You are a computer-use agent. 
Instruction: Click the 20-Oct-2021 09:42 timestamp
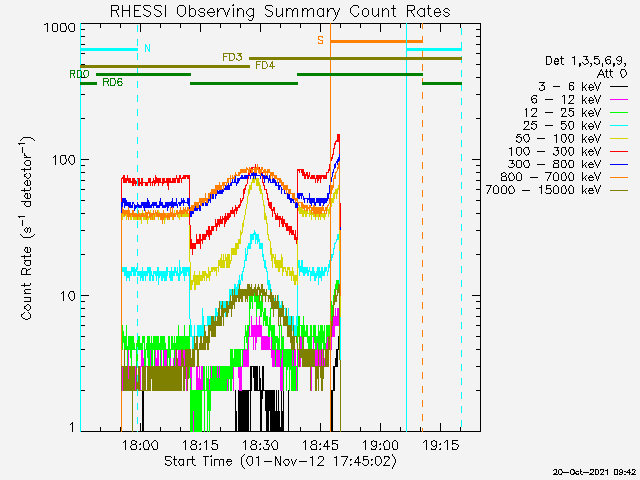[594, 472]
